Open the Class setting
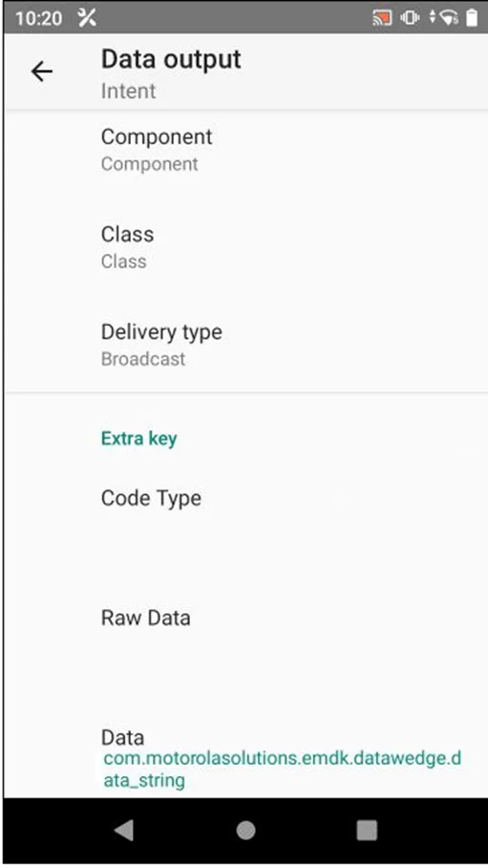Viewport: 488px width, 868px height. pyautogui.click(x=245, y=248)
